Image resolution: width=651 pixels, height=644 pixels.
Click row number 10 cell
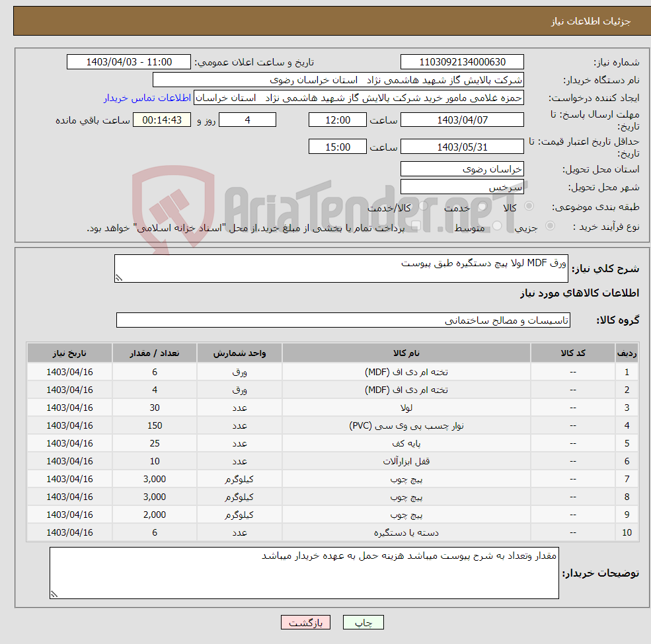627,532
